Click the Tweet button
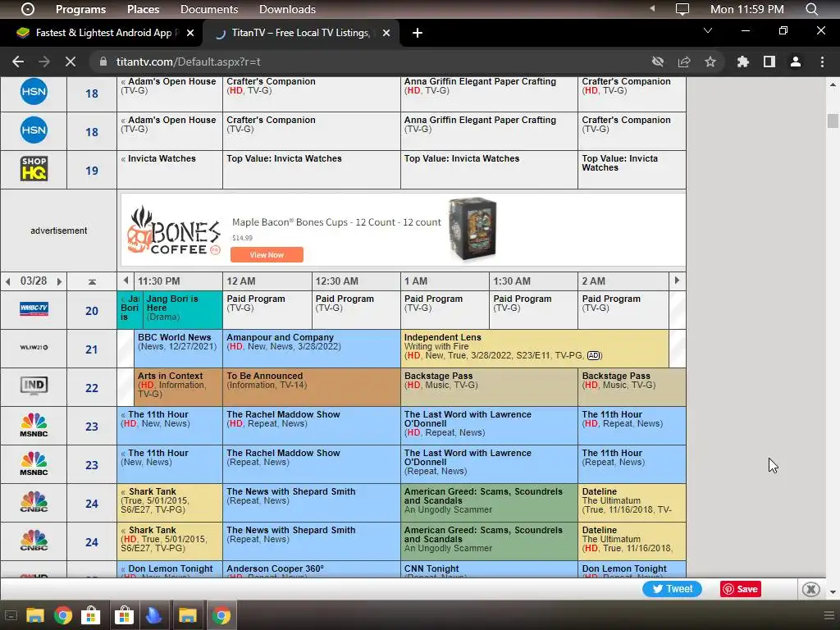Viewport: 840px width, 630px height. click(x=673, y=589)
